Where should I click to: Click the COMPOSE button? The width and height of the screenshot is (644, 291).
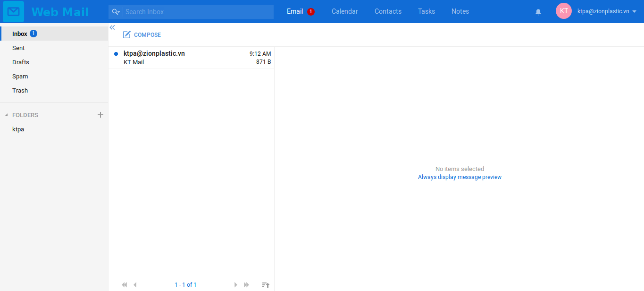tap(142, 35)
